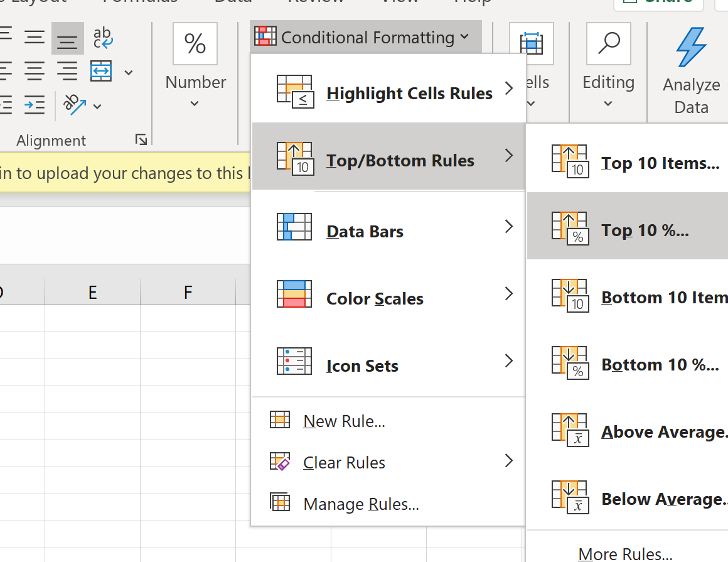The width and height of the screenshot is (728, 562).
Task: Click the Color Scales icon
Action: [x=294, y=294]
